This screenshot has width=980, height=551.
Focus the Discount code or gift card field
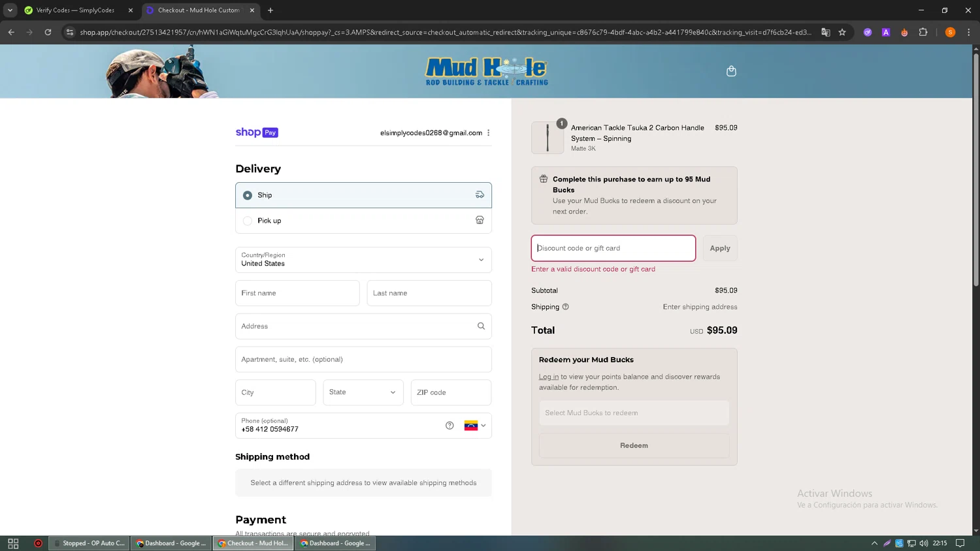[x=613, y=248]
